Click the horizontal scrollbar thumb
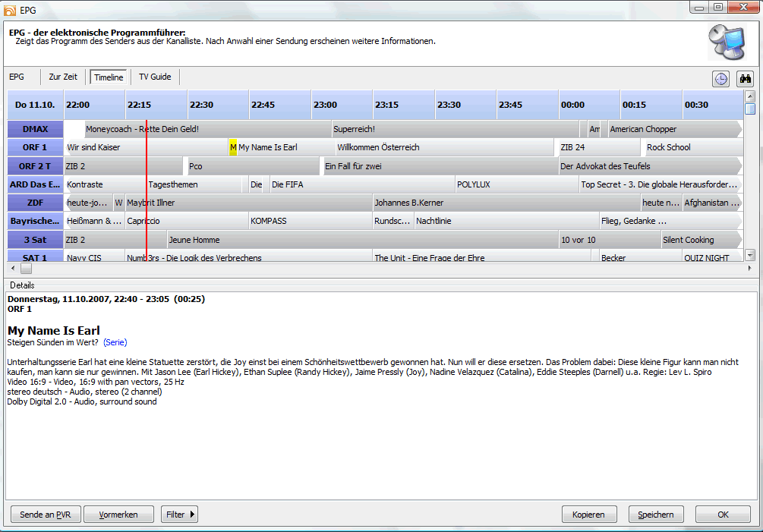 pos(27,268)
